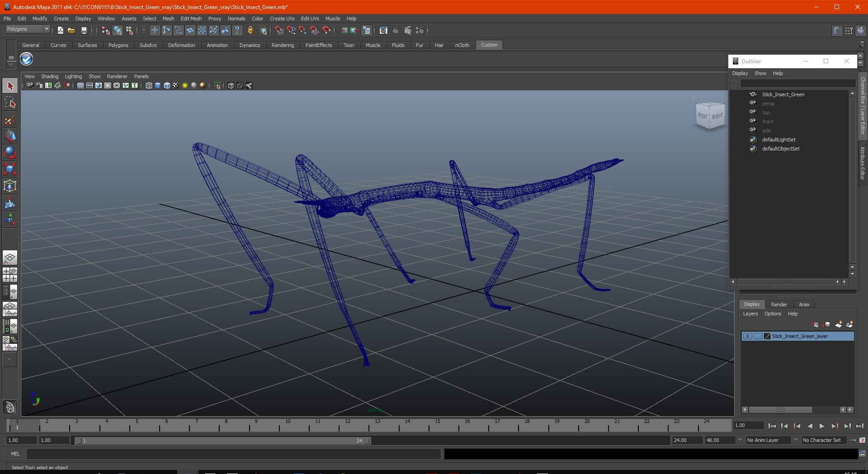Viewport: 868px width, 474px height.
Task: Select defaultLightSet in the Outliner
Action: pos(778,140)
